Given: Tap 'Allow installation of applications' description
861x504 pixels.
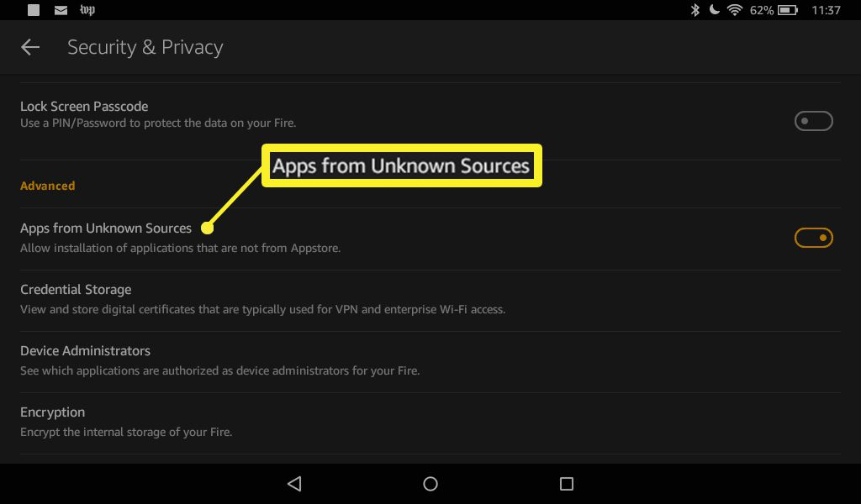Looking at the screenshot, I should 181,249.
